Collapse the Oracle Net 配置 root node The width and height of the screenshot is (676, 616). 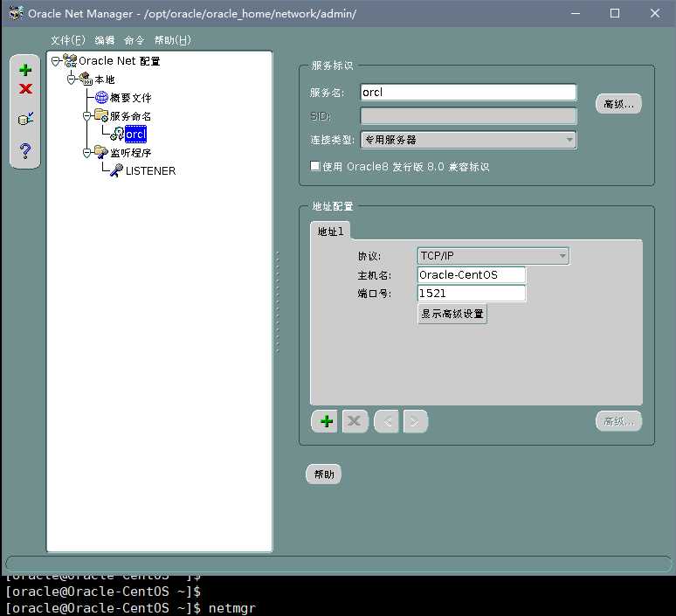tap(56, 61)
